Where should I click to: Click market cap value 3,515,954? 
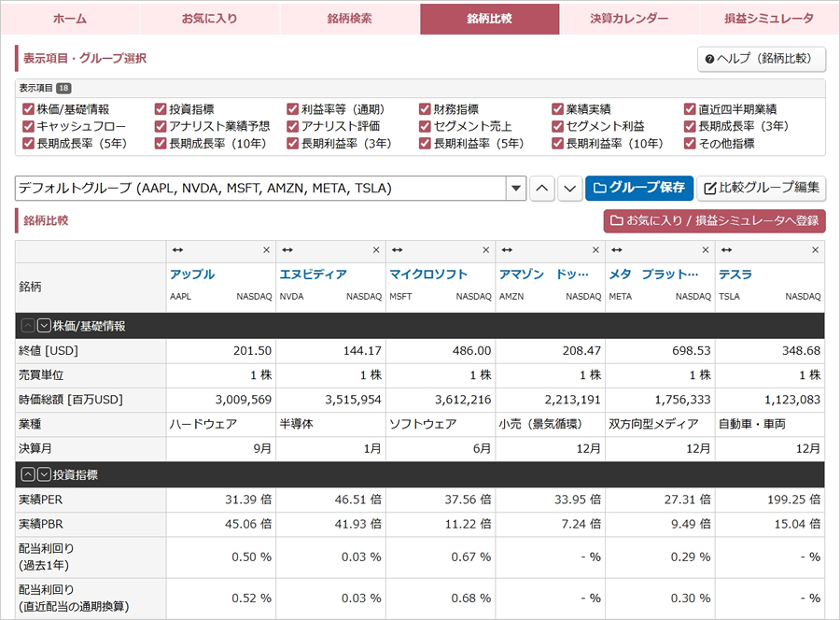353,400
